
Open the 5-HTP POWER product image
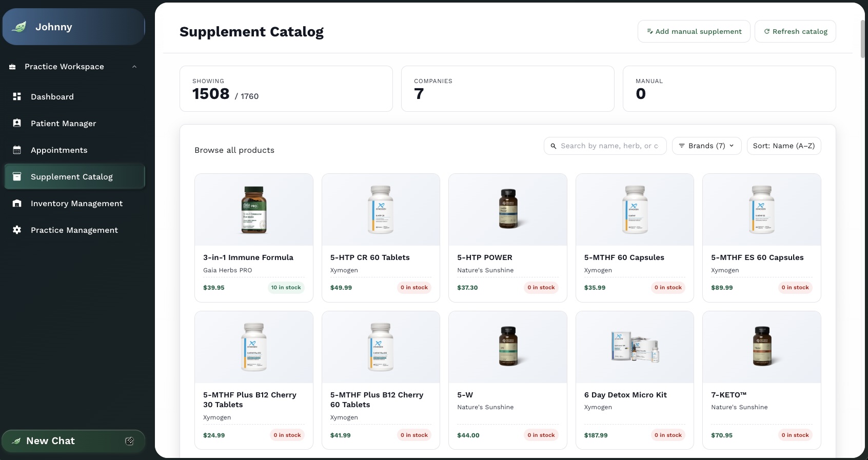tap(508, 210)
